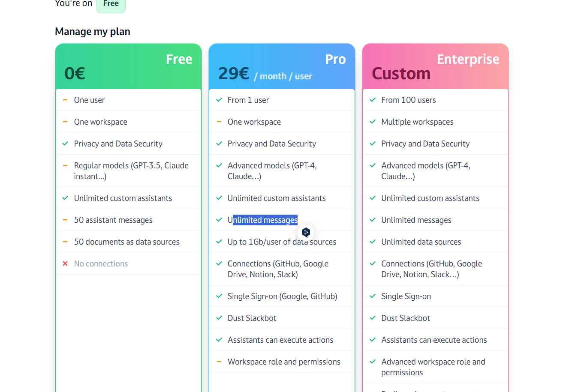Viewport: 584px width, 392px height.
Task: Click the orange dash icon beside One user
Action: [x=65, y=100]
